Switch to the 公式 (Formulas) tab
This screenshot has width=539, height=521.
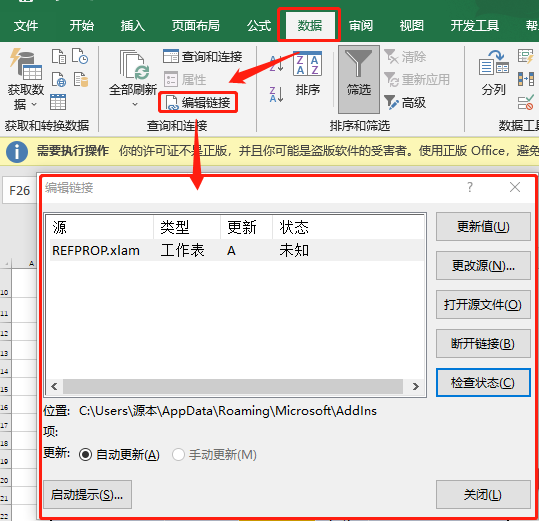pos(259,26)
